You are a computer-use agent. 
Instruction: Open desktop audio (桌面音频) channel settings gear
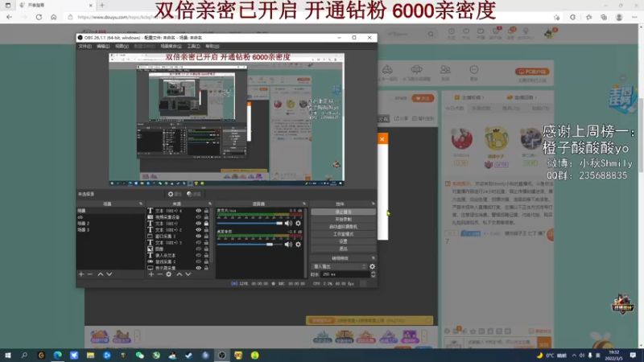point(298,245)
